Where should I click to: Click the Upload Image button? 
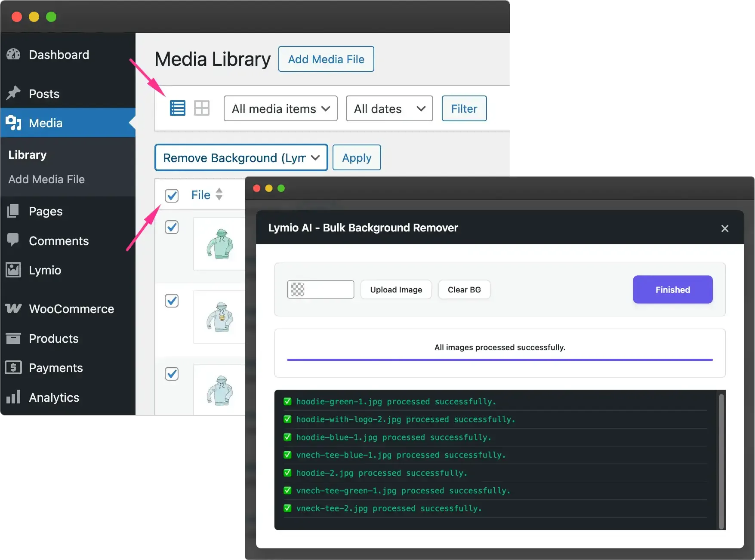pos(396,289)
